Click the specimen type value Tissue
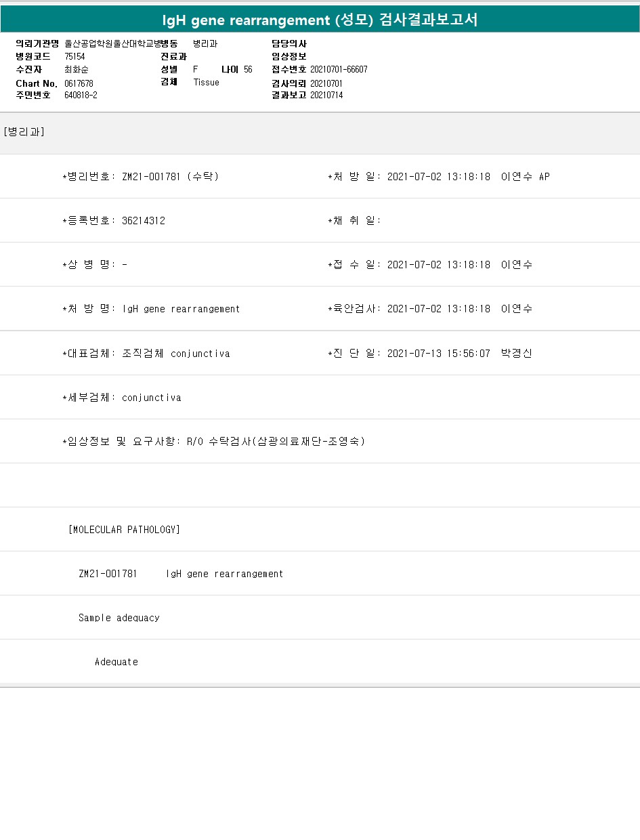 tap(207, 82)
